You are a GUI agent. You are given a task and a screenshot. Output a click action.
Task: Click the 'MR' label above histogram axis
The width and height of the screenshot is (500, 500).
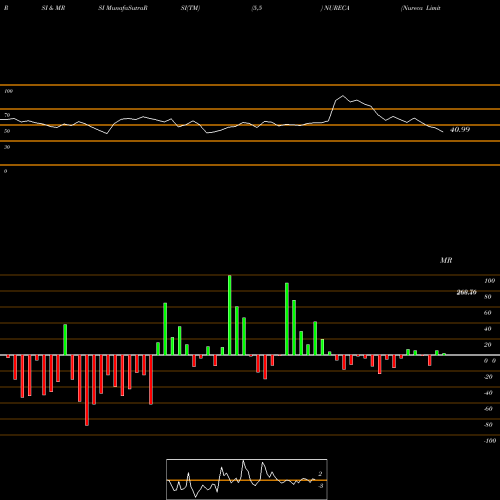[446, 260]
